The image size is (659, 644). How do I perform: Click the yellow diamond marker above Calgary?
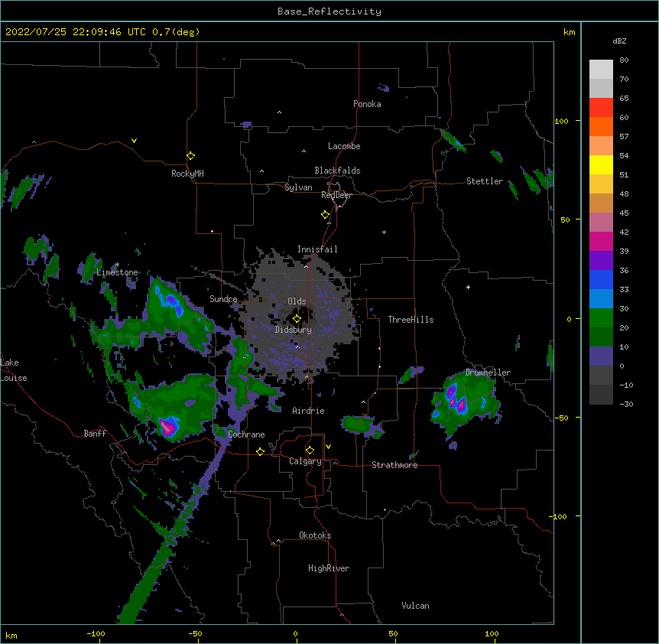(x=310, y=450)
